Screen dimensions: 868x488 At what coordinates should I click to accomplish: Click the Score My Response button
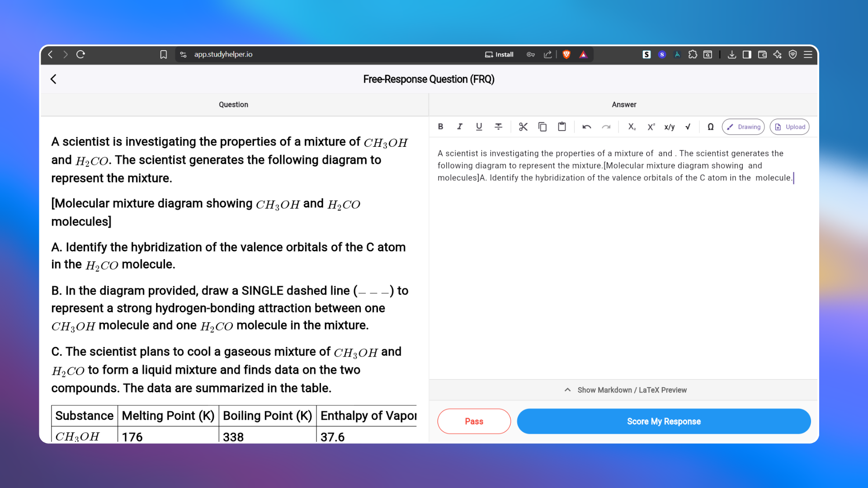pyautogui.click(x=663, y=421)
